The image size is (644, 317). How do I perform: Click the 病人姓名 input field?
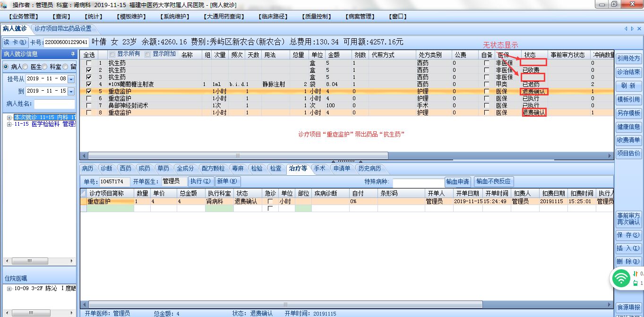54,103
